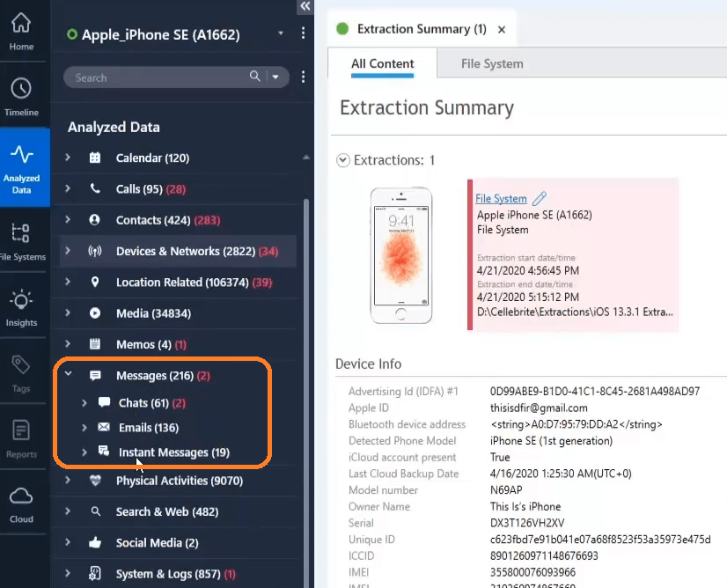
Task: Click the Contacts person icon
Action: click(94, 219)
